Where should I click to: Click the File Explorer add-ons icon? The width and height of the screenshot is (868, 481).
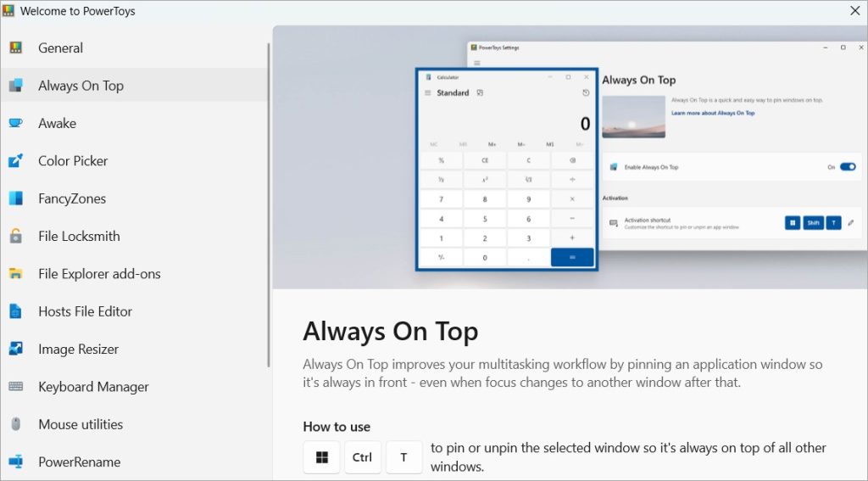click(x=15, y=274)
